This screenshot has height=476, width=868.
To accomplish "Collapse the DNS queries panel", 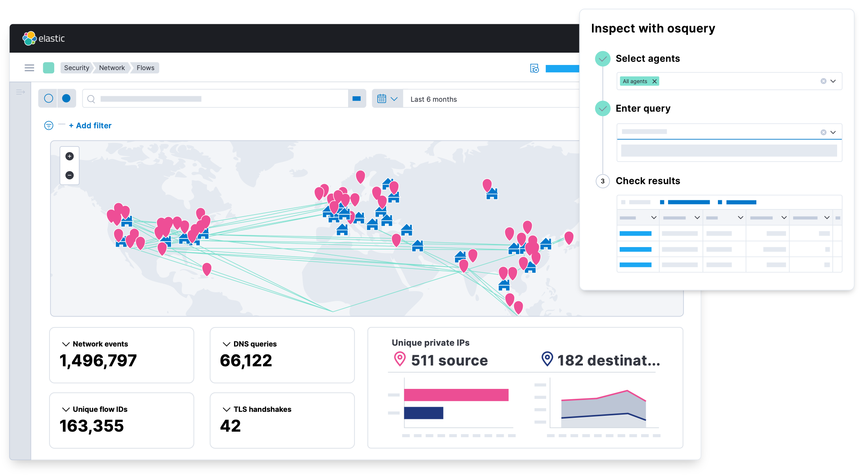I will (227, 344).
